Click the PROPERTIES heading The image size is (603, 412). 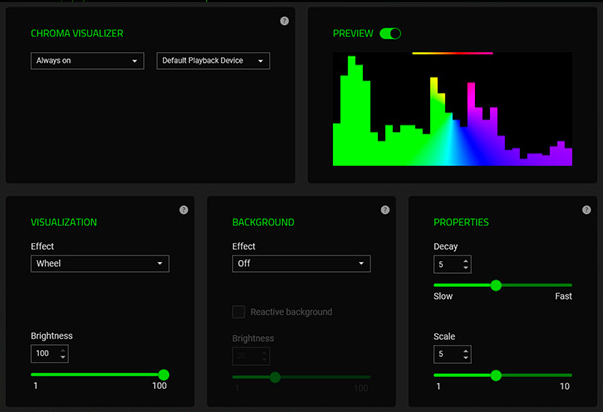pos(461,222)
